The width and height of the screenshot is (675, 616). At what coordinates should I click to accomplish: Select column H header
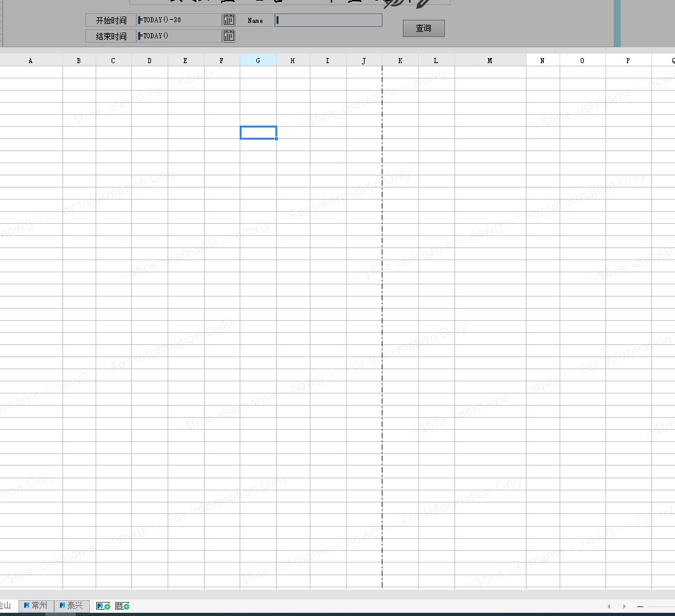[293, 61]
